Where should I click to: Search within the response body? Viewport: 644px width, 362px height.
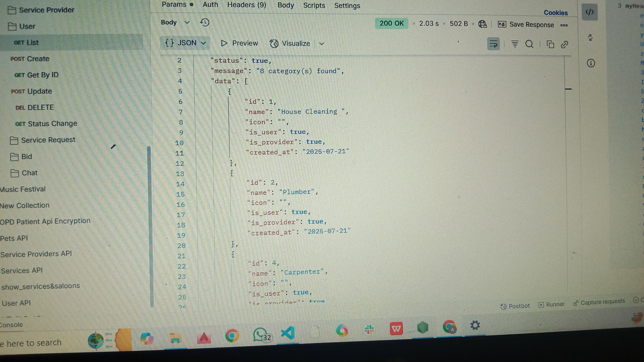pos(529,44)
